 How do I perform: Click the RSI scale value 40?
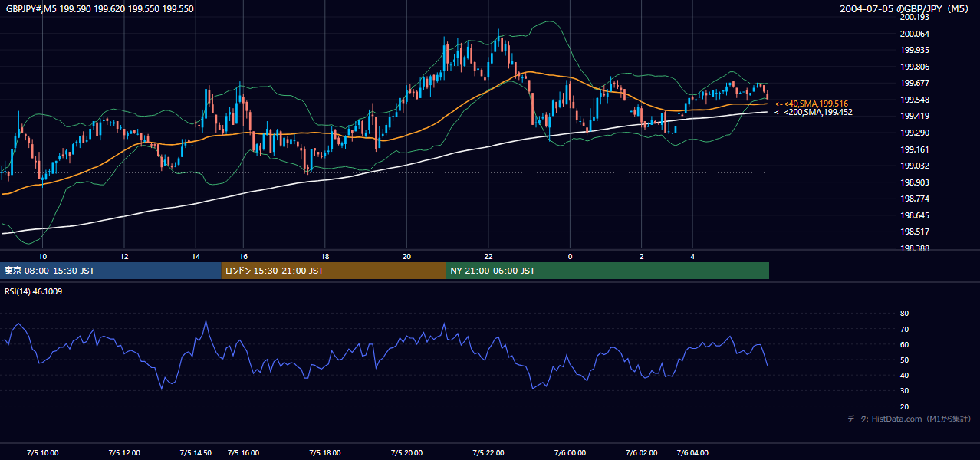click(x=904, y=375)
